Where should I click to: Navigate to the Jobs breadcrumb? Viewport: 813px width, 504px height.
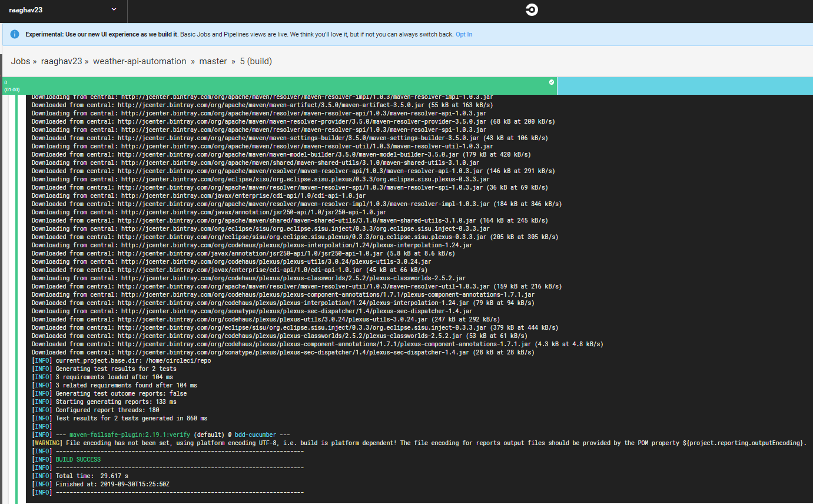click(20, 61)
